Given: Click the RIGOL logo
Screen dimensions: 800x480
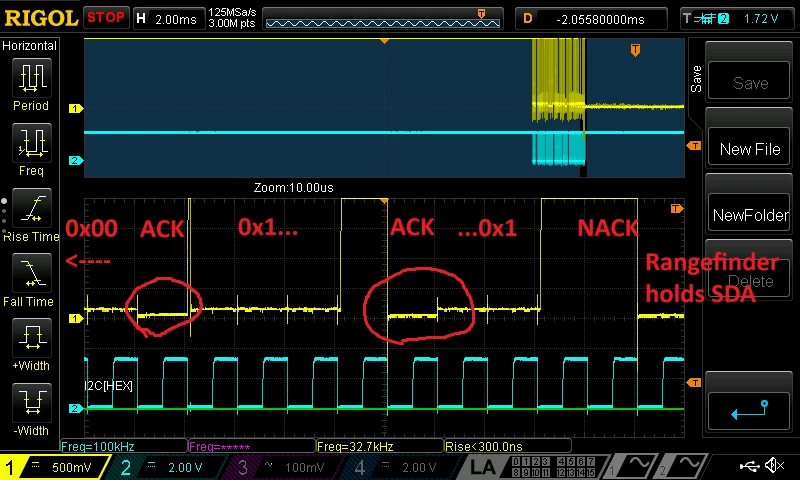Looking at the screenshot, I should (x=41, y=18).
